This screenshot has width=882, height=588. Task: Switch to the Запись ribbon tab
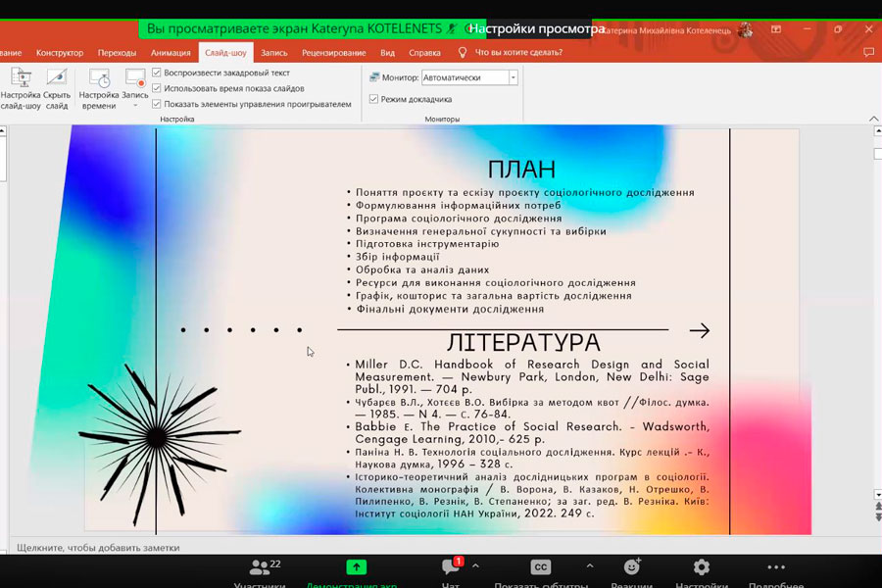tap(274, 53)
